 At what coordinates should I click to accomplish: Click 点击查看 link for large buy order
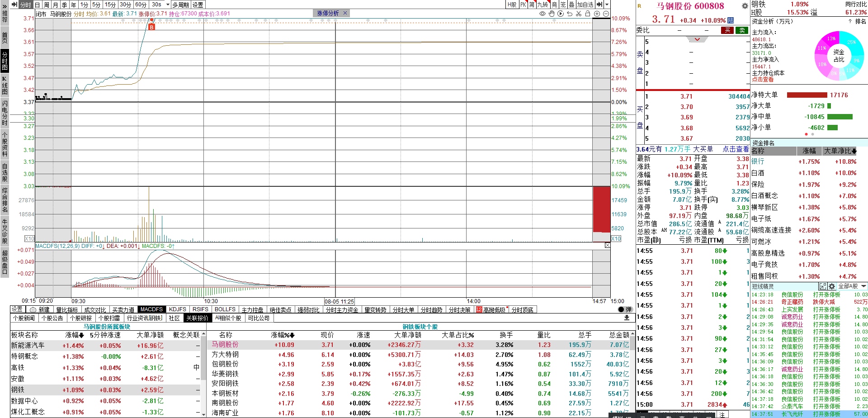[x=736, y=149]
